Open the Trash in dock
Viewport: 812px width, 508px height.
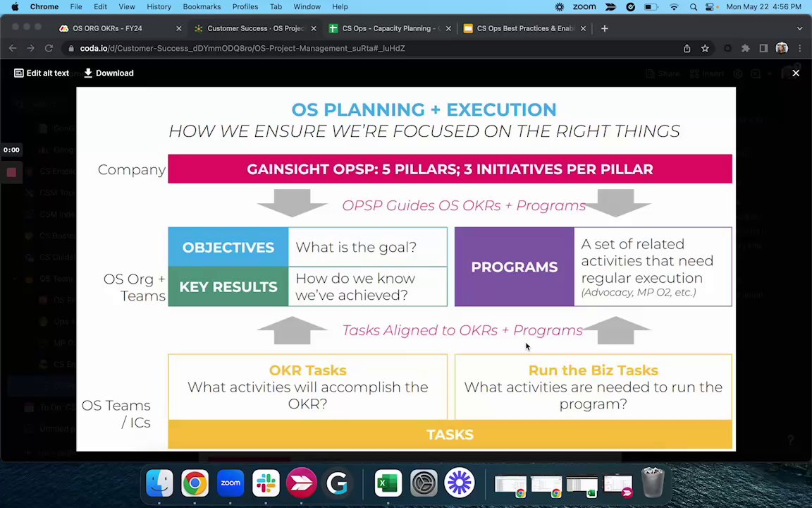[653, 482]
